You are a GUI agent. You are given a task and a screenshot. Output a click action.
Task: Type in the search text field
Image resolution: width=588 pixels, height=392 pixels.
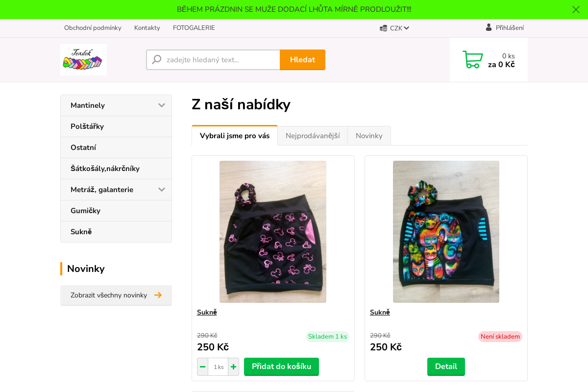(220, 60)
